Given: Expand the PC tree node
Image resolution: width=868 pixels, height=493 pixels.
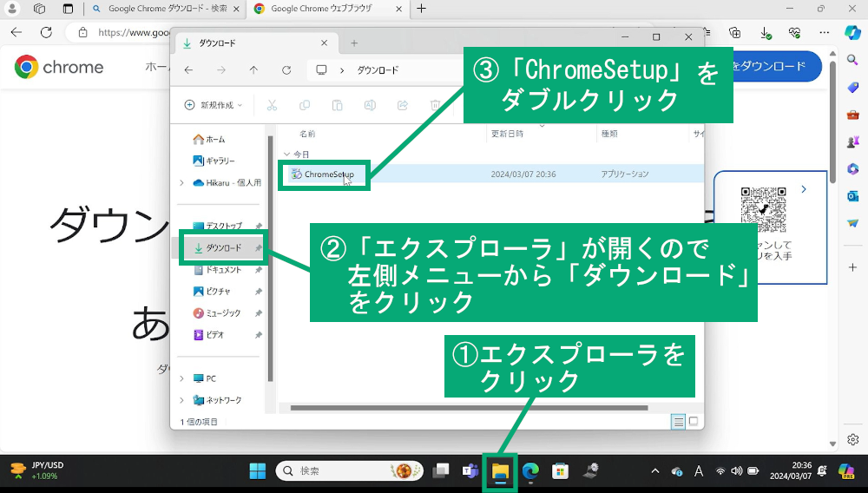Looking at the screenshot, I should pyautogui.click(x=181, y=378).
